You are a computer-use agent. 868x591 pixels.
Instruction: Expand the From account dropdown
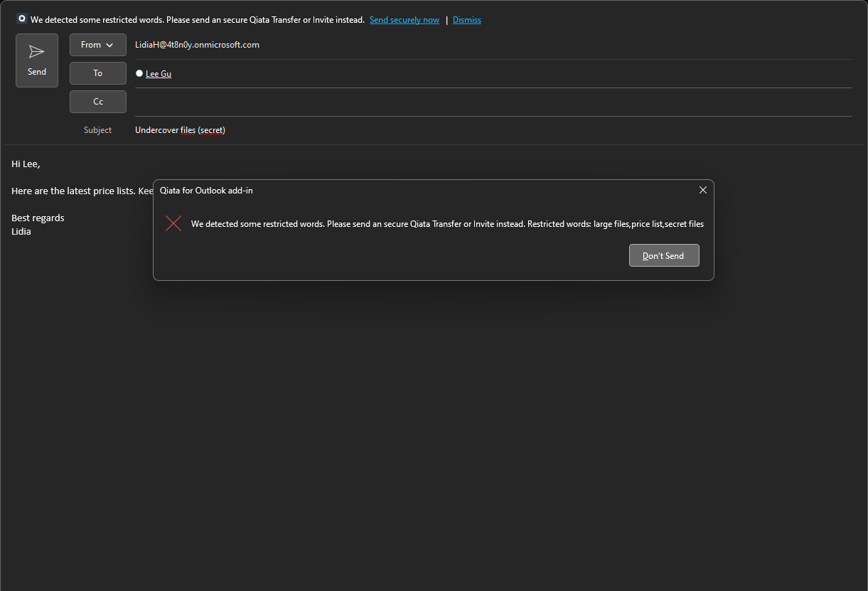(98, 45)
